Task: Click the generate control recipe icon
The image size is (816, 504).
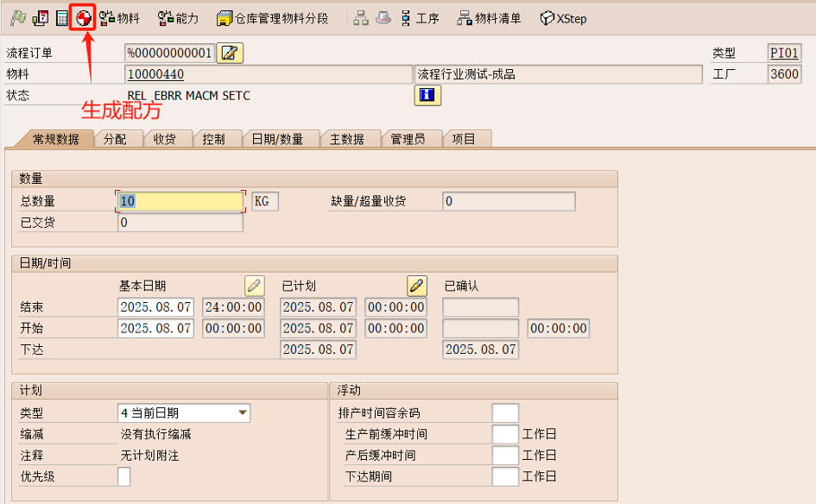Action: [x=83, y=18]
